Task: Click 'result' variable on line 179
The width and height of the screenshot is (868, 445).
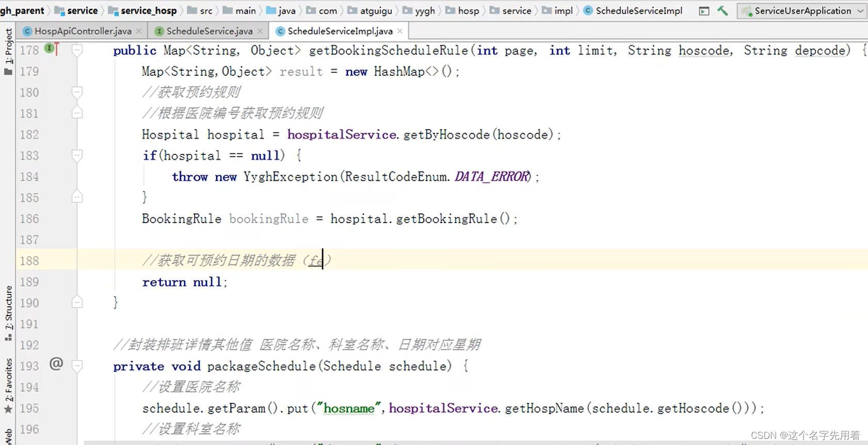Action: tap(301, 71)
